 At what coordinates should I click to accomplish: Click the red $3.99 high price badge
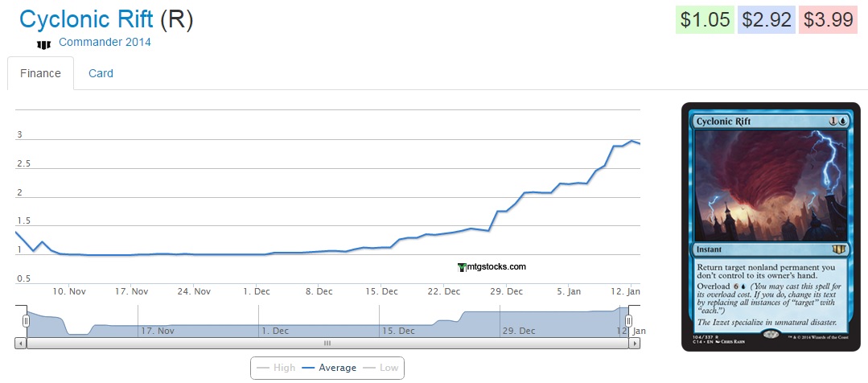(828, 20)
